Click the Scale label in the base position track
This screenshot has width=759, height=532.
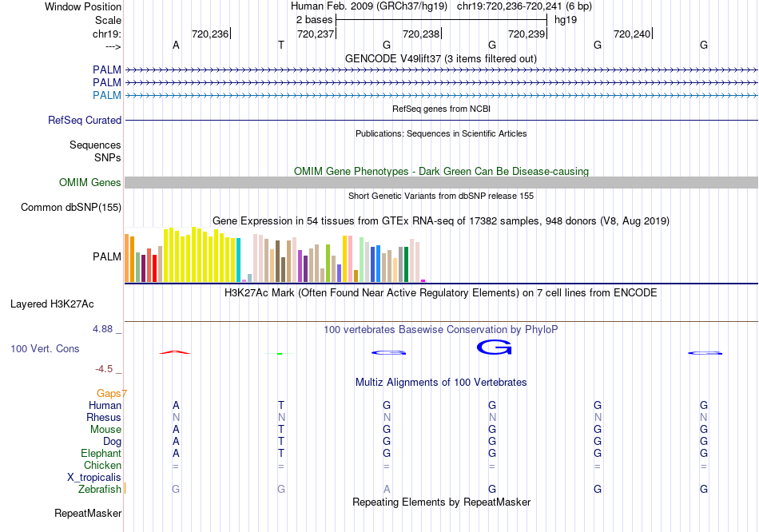[108, 20]
